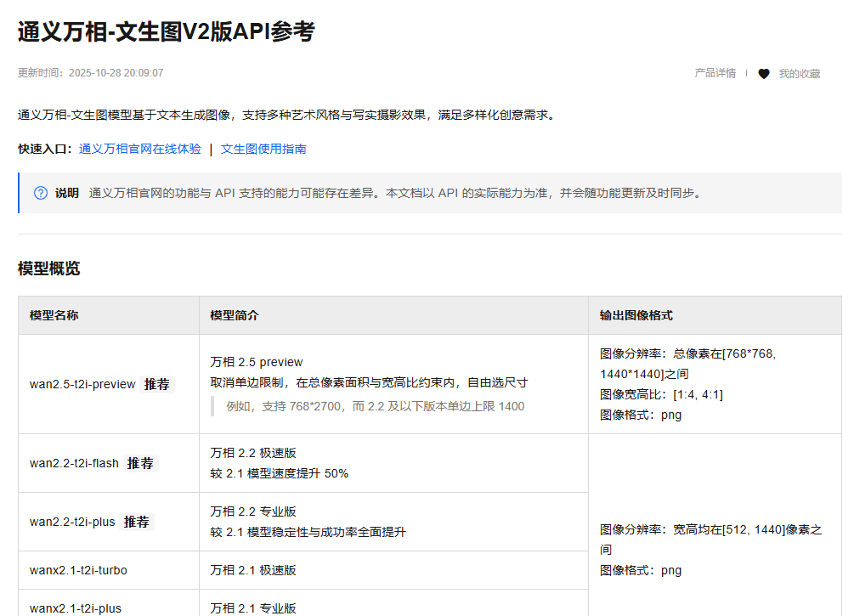The width and height of the screenshot is (854, 616).
Task: Click 图像格式：png in wan2.5 row
Action: tap(641, 415)
